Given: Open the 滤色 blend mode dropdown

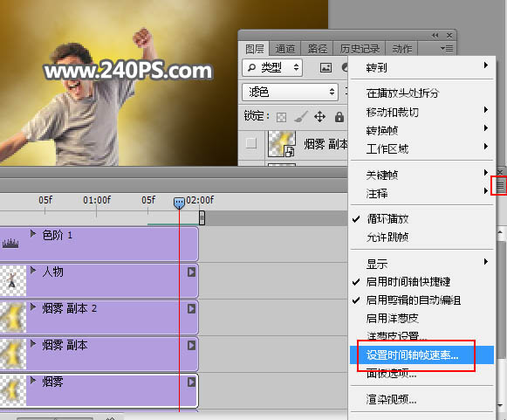Looking at the screenshot, I should point(290,92).
